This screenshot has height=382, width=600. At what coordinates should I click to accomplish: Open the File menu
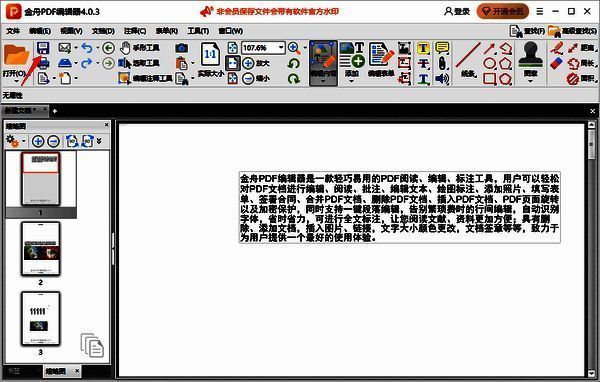(13, 31)
